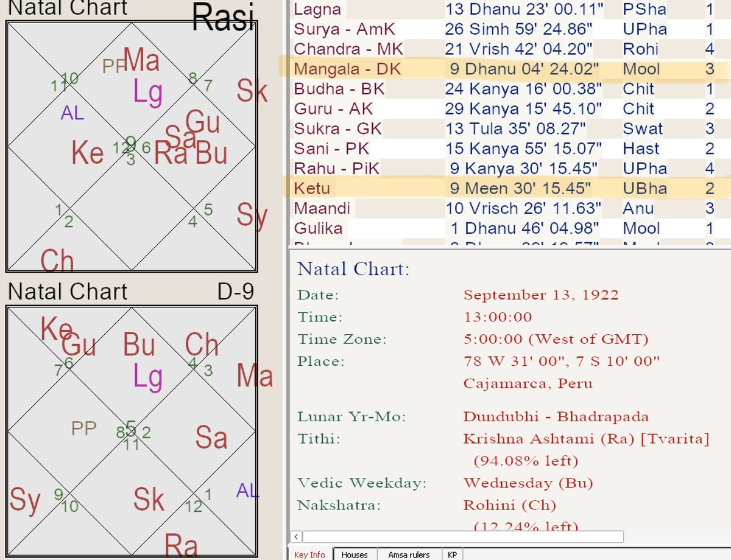The image size is (731, 560).
Task: Click AL in the Rasi chart
Action: 72,113
